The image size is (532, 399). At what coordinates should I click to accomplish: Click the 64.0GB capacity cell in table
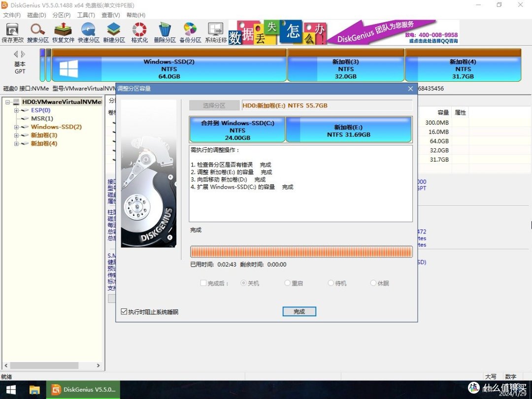tap(439, 141)
